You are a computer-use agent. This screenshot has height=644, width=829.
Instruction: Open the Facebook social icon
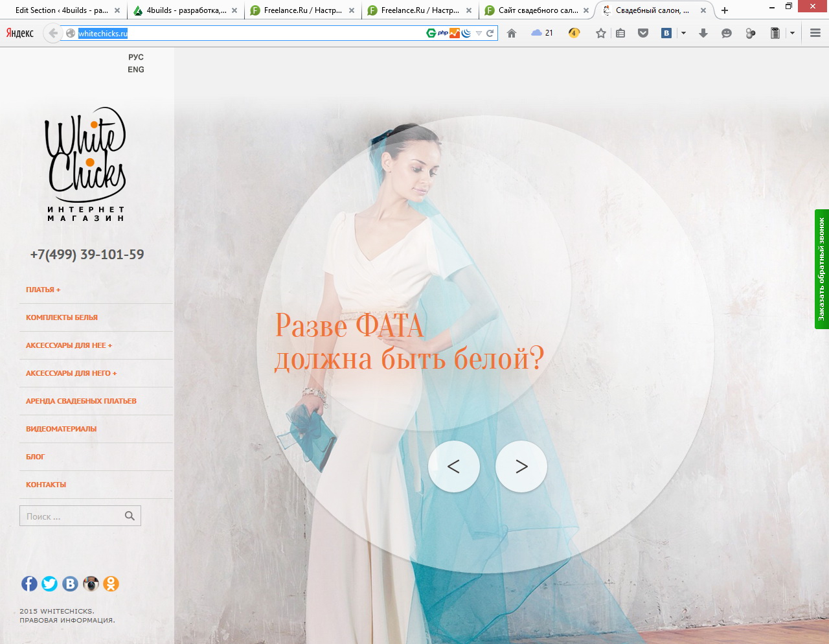[x=29, y=584]
